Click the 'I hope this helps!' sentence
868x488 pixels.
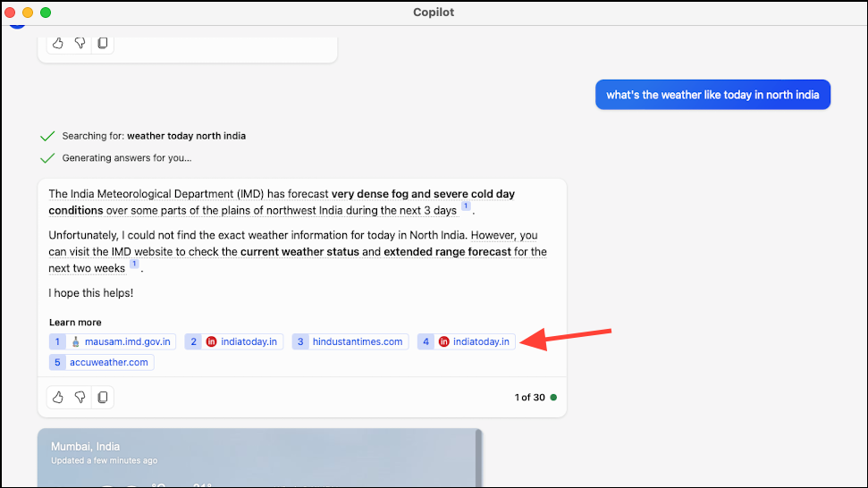[91, 293]
